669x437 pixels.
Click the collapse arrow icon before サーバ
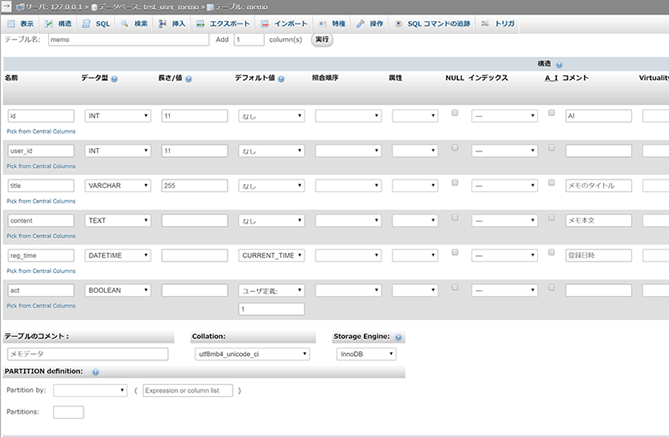point(7,6)
